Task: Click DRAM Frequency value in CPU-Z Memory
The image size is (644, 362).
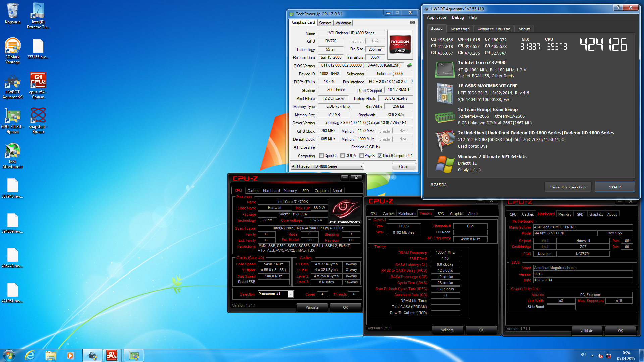Action: pyautogui.click(x=445, y=252)
